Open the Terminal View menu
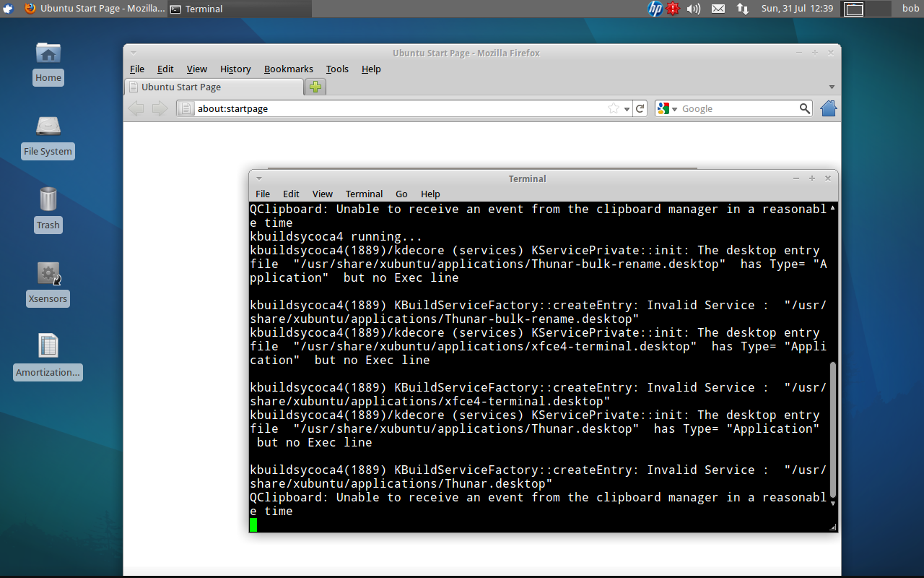This screenshot has width=924, height=578. pyautogui.click(x=322, y=194)
